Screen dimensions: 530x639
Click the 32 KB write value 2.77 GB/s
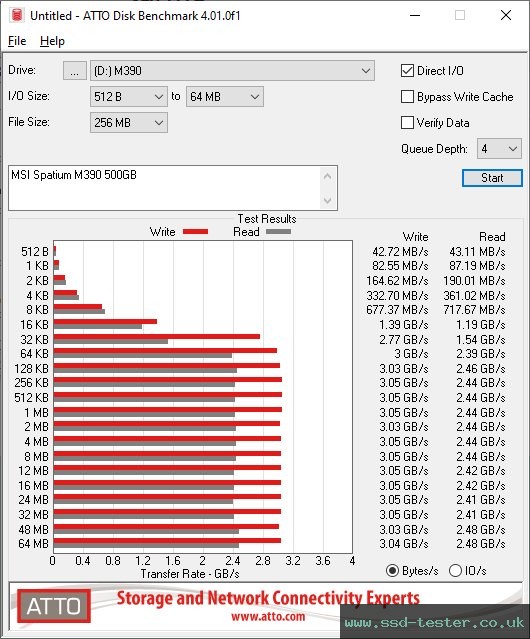click(404, 339)
